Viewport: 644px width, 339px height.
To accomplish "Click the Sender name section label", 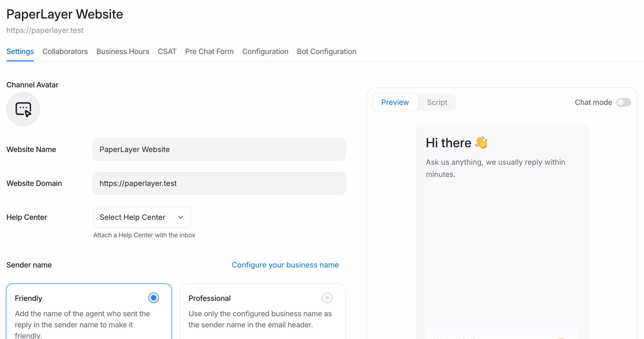I will pyautogui.click(x=29, y=265).
